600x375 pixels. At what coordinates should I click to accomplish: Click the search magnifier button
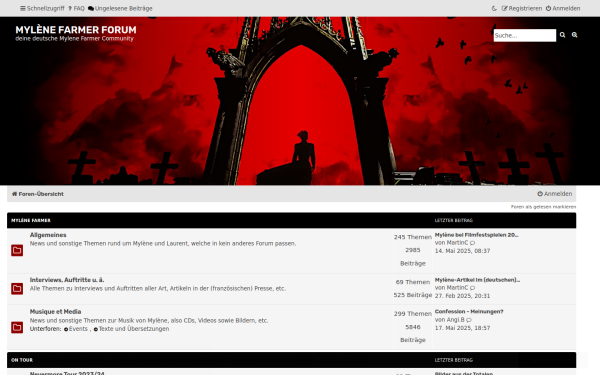coord(562,35)
